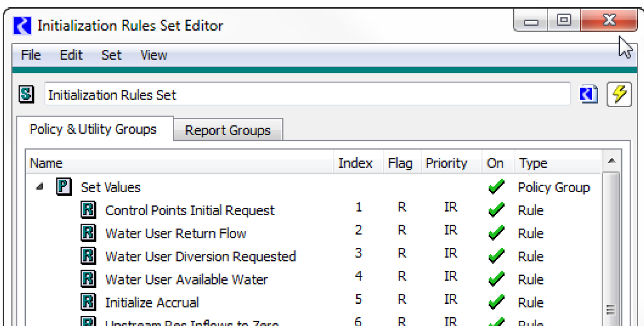Screen dimensions: 644x326
Task: Open the Set menu
Action: point(111,55)
